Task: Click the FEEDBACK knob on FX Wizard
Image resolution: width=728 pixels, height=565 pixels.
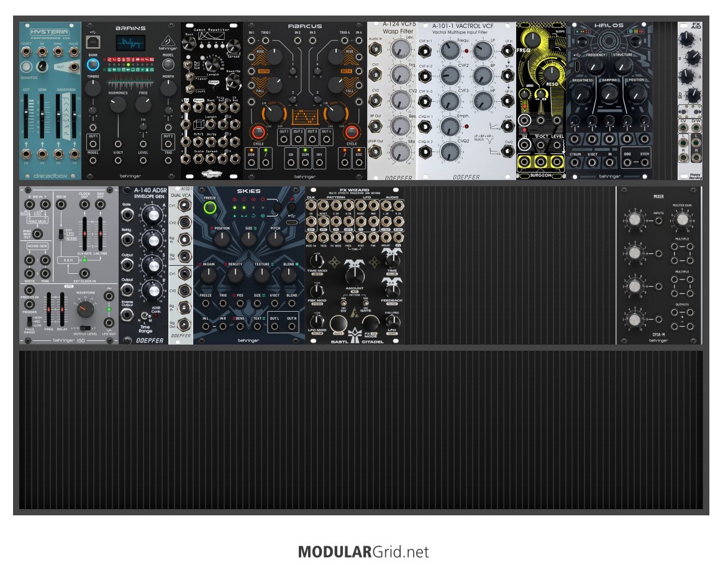Action: point(392,291)
